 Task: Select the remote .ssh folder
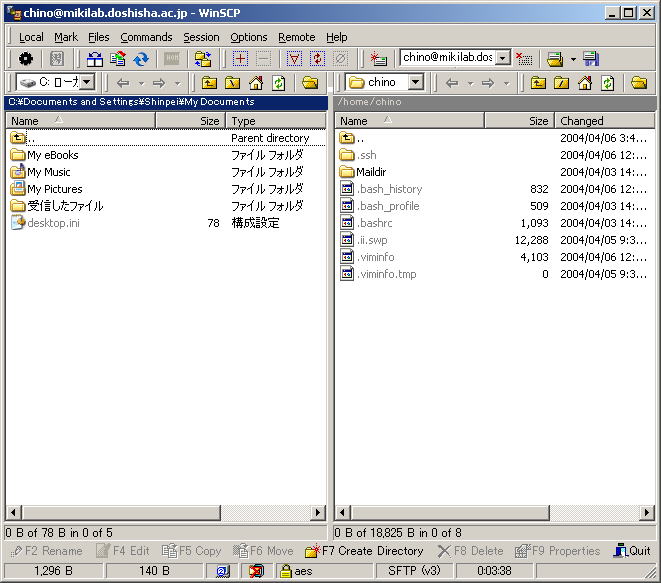click(x=358, y=155)
